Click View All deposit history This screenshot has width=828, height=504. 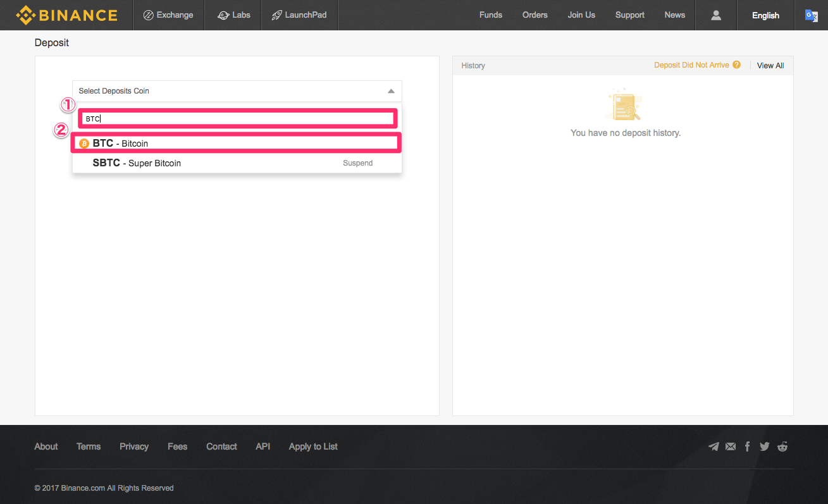pos(770,66)
